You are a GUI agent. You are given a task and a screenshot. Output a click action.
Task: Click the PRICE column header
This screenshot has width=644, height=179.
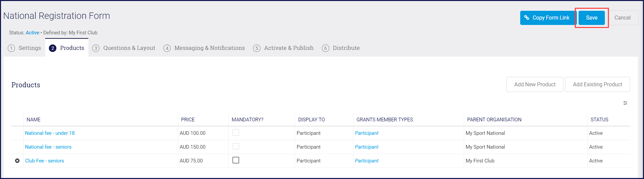point(188,120)
